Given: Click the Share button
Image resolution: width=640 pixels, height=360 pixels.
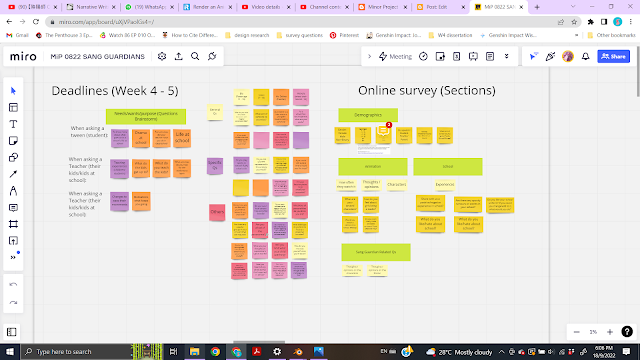Looking at the screenshot, I should [613, 56].
